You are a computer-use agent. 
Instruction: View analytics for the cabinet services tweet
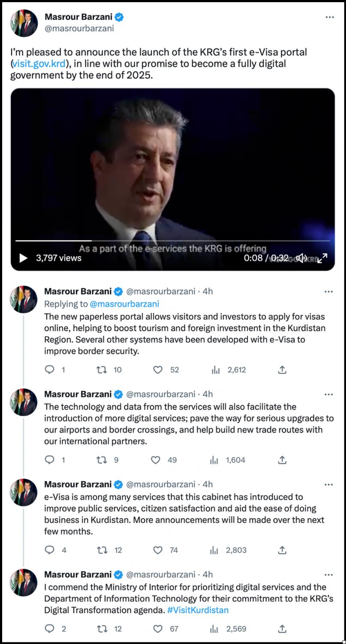click(x=215, y=550)
